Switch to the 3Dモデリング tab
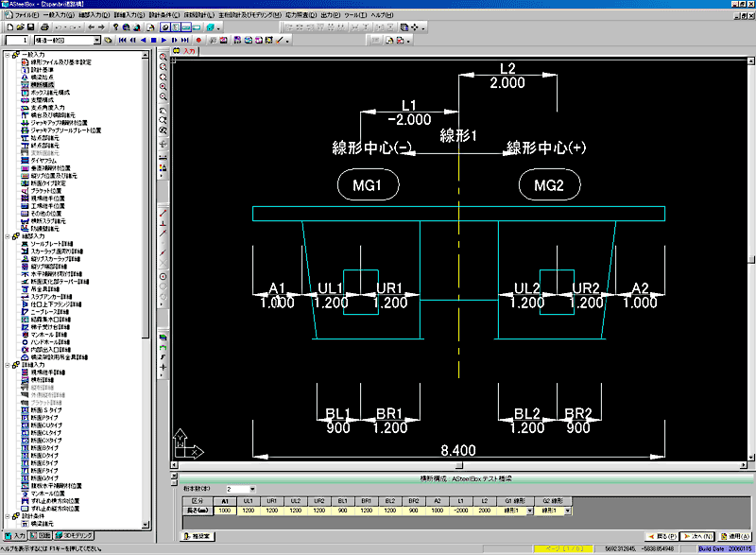 point(74,536)
